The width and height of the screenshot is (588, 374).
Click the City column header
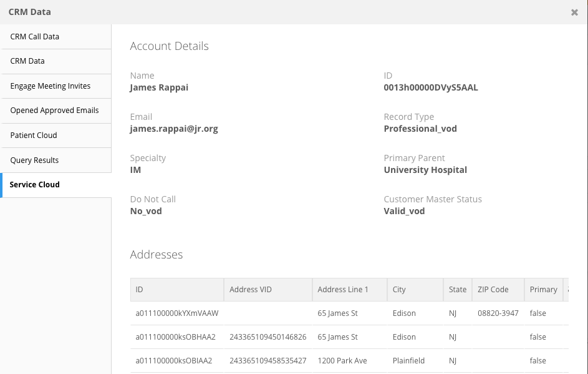point(399,290)
